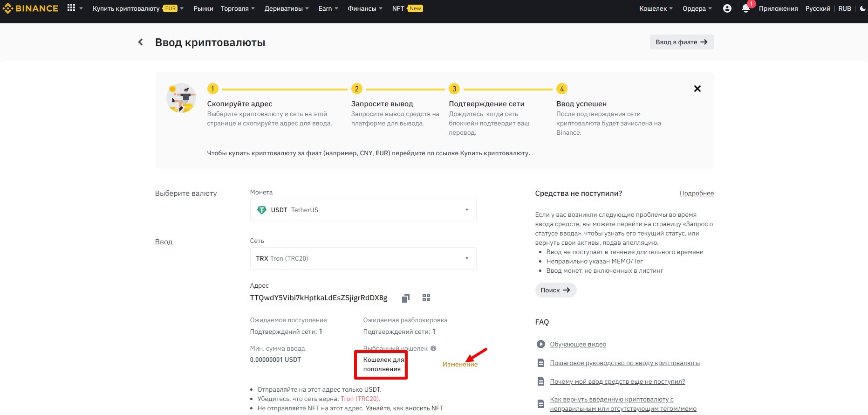Open the notifications bell
Screen dimensions: 868x415
tap(745, 8)
